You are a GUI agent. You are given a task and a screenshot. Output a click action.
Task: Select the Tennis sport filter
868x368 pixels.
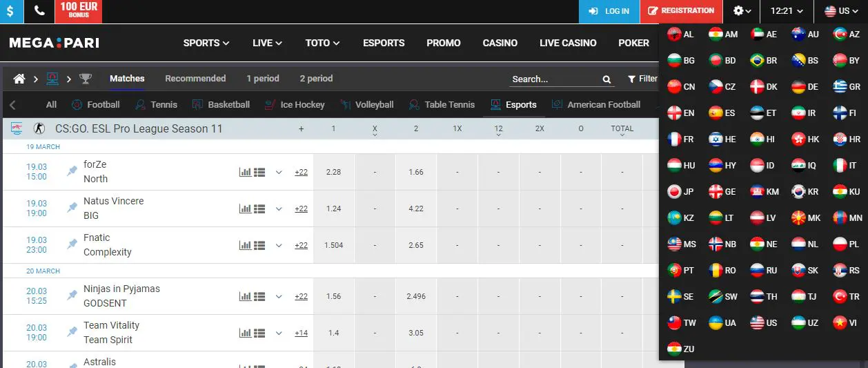click(156, 105)
